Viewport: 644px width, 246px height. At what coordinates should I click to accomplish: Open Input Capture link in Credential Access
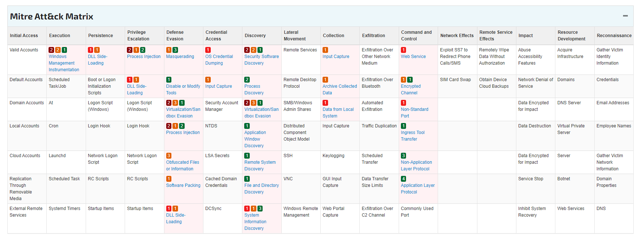[x=218, y=86]
